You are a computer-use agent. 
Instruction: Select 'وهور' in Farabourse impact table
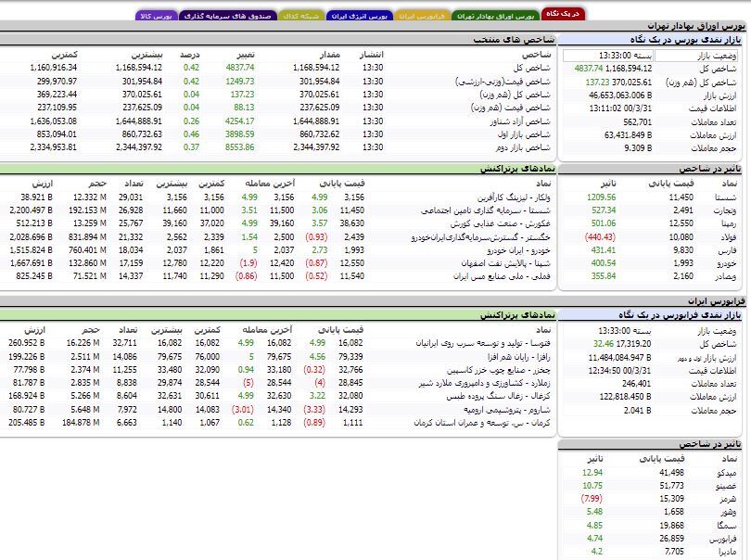click(729, 512)
